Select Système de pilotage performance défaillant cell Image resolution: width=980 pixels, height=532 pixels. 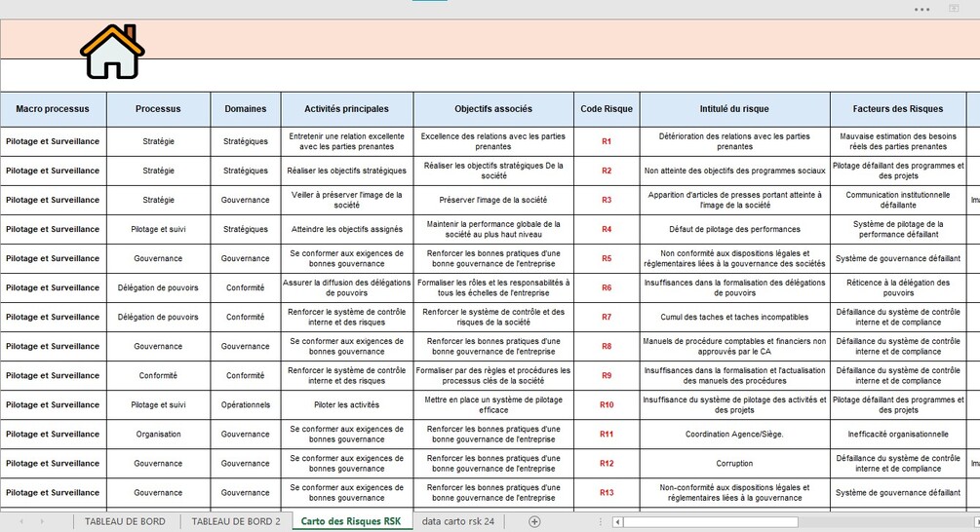898,229
